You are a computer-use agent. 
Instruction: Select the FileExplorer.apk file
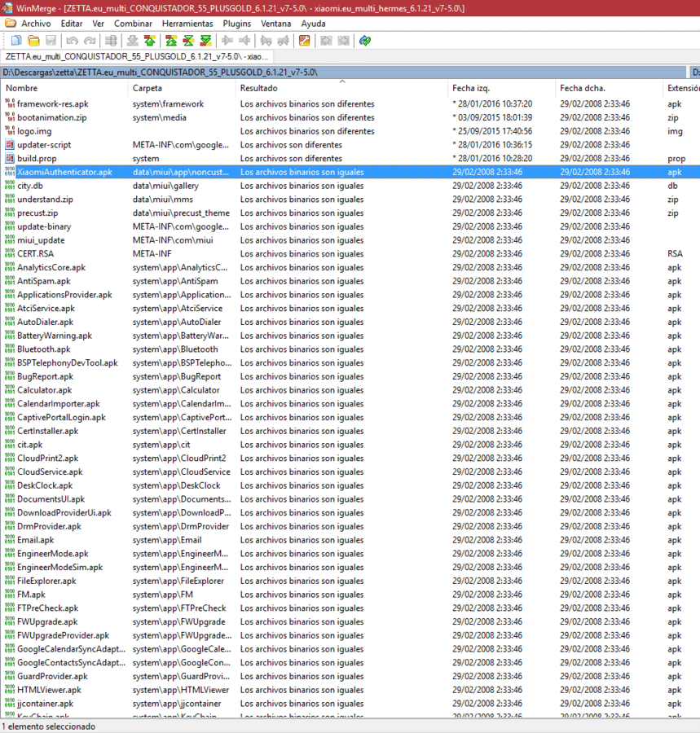point(46,581)
